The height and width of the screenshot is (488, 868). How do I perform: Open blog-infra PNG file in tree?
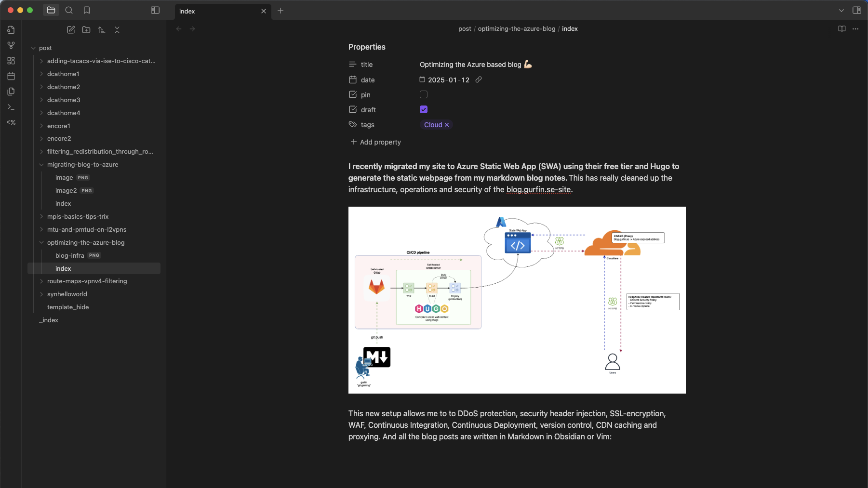pos(70,255)
